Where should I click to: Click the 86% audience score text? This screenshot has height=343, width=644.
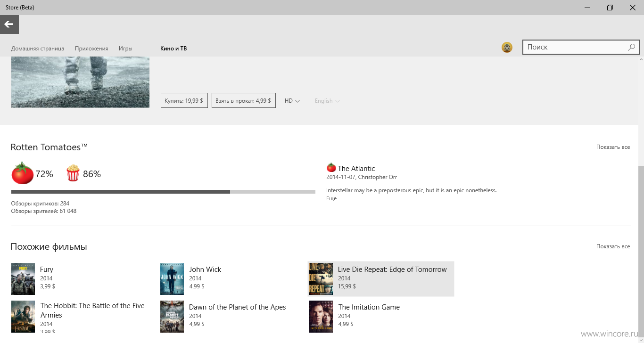[92, 174]
